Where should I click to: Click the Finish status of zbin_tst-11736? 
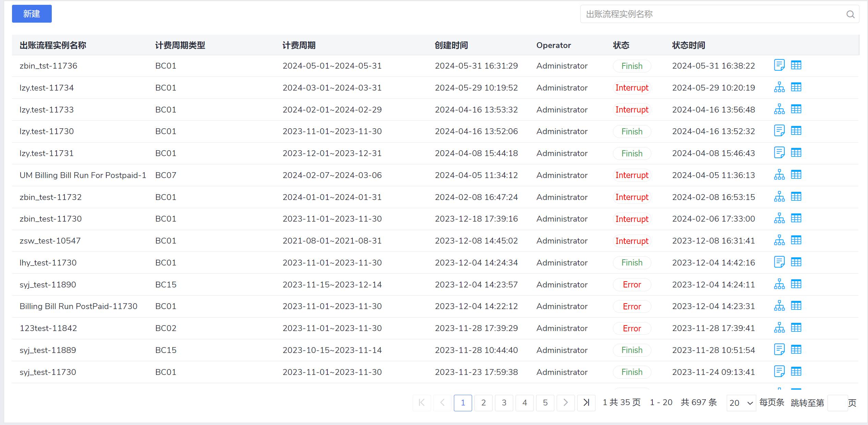pyautogui.click(x=632, y=66)
